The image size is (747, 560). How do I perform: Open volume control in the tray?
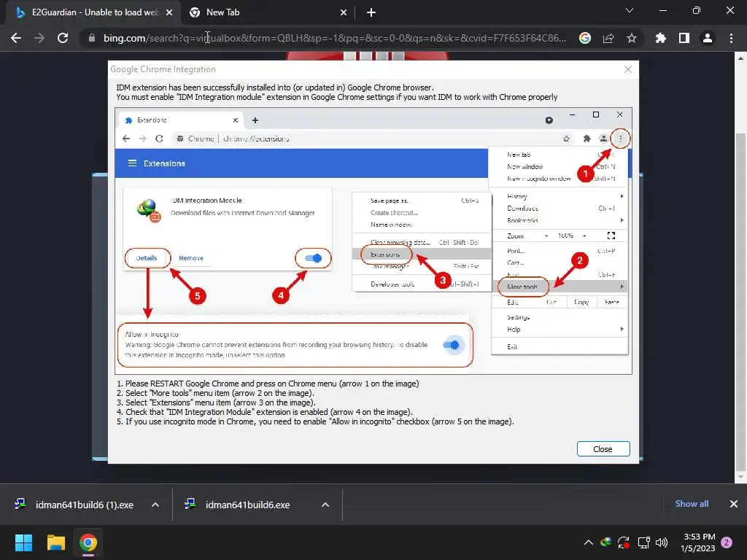(661, 542)
